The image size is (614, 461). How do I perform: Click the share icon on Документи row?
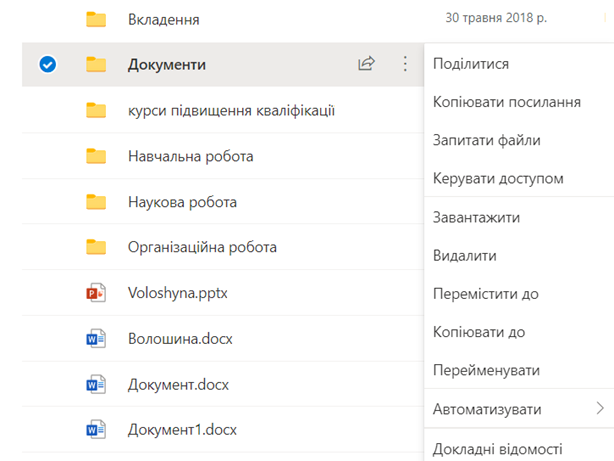coord(366,64)
